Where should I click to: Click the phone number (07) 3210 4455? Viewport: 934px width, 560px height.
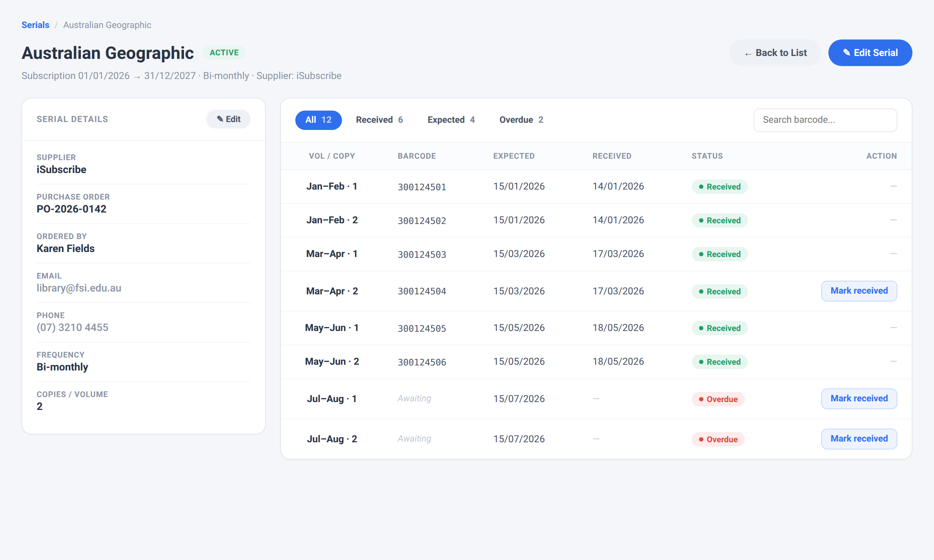point(73,327)
